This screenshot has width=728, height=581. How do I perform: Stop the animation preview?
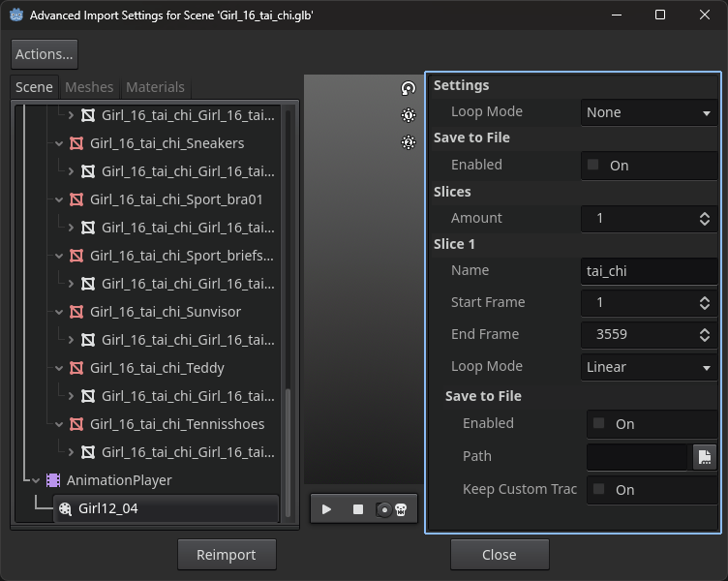(357, 509)
